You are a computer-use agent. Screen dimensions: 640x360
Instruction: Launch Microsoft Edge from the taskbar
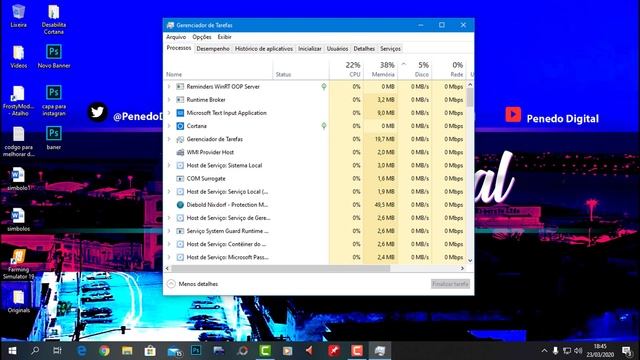tap(82, 351)
